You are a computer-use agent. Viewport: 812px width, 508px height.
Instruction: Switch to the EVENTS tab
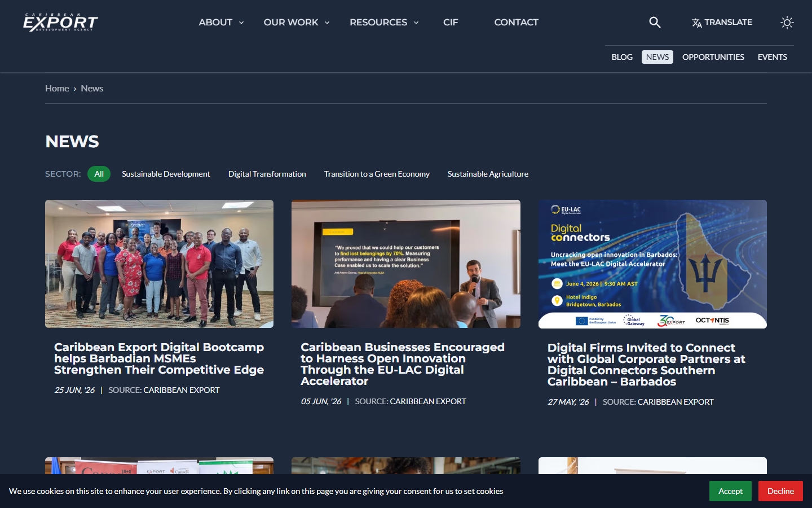(773, 57)
